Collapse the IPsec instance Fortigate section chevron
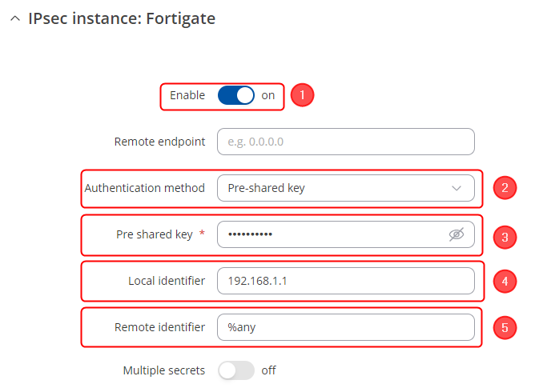This screenshot has height=392, width=543. click(x=14, y=19)
